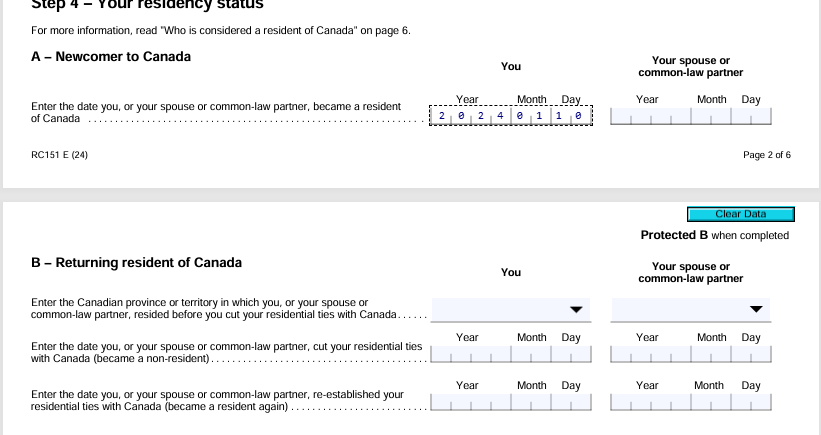Select spouse's re-established ties Year field

point(648,403)
